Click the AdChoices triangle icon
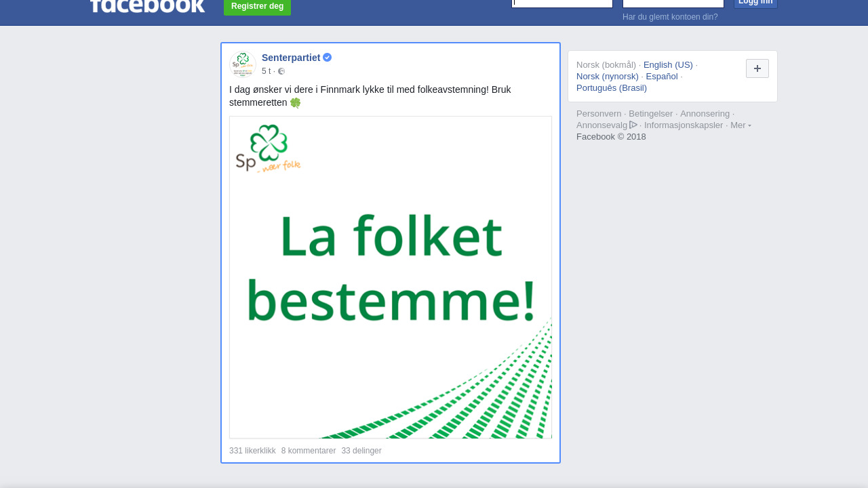 633,125
